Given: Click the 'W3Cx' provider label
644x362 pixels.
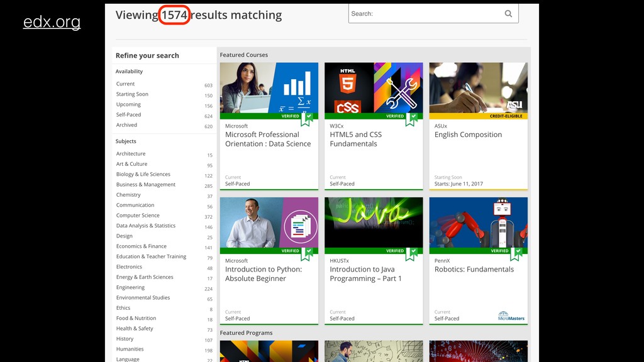Looking at the screenshot, I should pos(336,126).
